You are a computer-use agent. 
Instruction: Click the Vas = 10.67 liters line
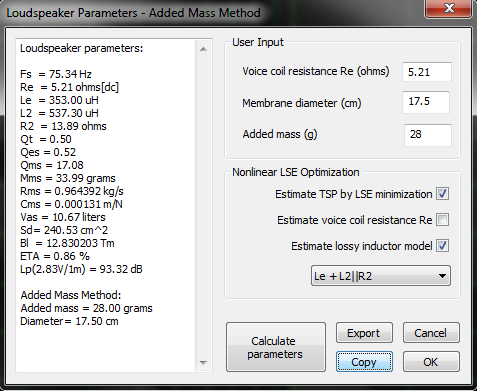pos(63,217)
